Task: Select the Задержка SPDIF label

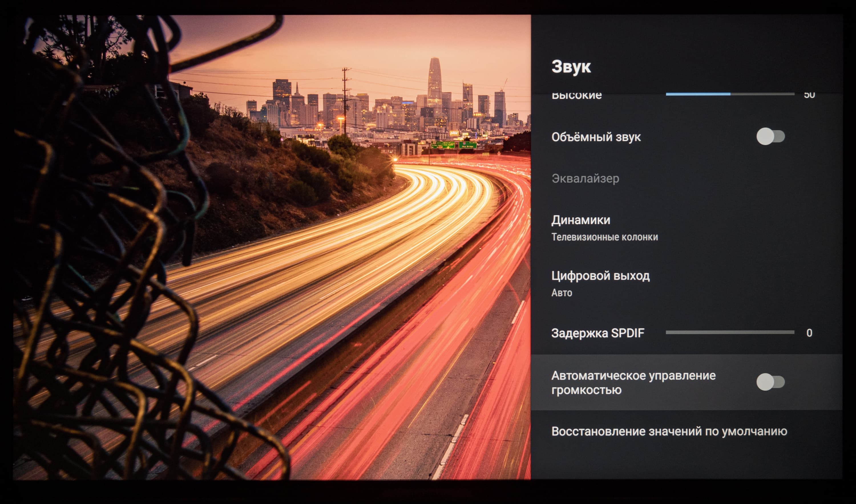Action: (x=598, y=333)
